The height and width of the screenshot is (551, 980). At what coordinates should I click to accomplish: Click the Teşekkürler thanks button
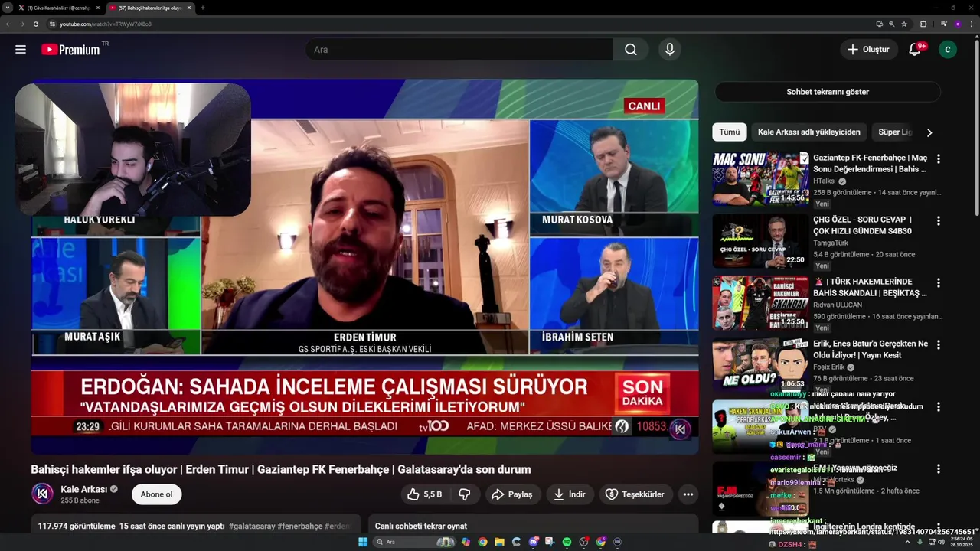click(635, 494)
